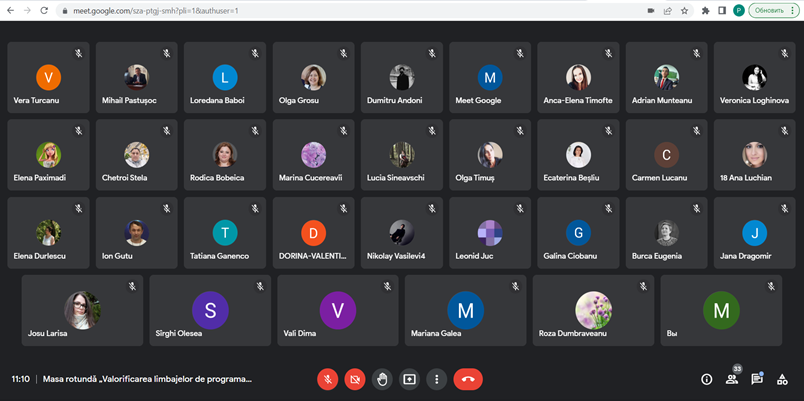This screenshot has height=401, width=804.
Task: Click the meeting title Masa rotundă text
Action: (147, 379)
